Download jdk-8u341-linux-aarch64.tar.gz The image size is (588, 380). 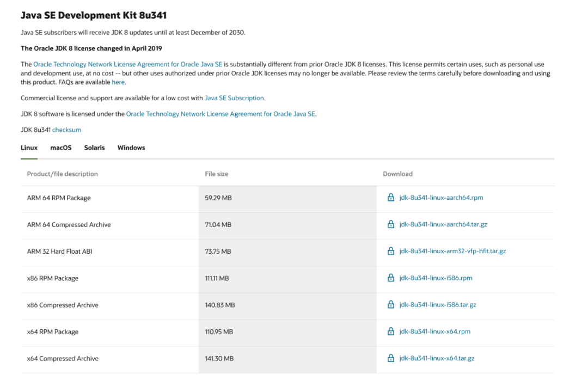(443, 224)
